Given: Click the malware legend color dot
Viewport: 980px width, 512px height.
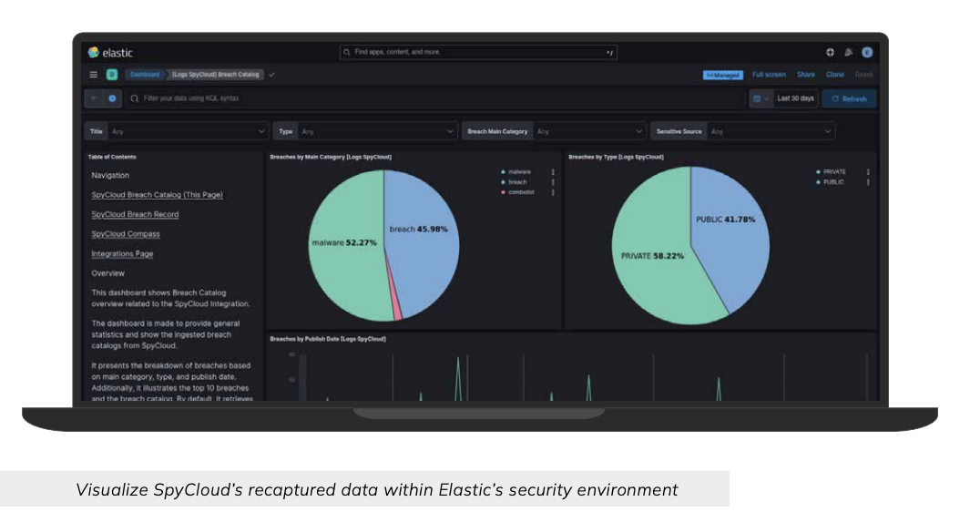Looking at the screenshot, I should point(503,172).
